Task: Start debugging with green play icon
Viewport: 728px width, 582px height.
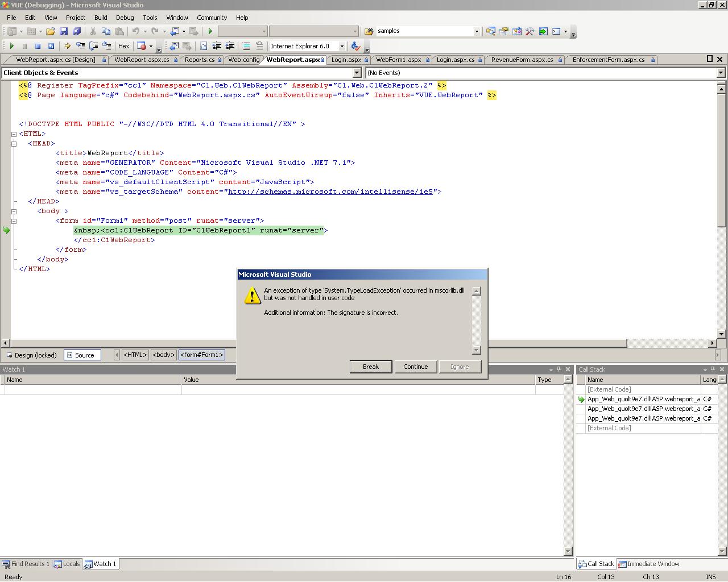Action: 210,31
